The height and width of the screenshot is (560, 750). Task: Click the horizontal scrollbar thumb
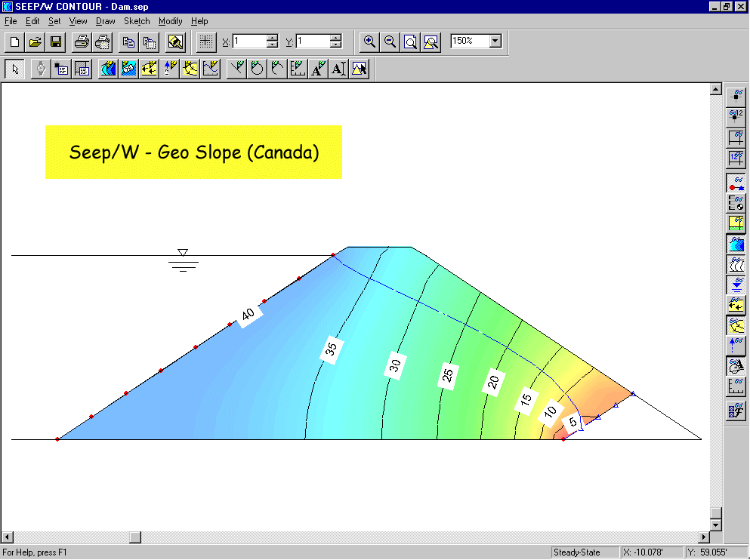click(x=135, y=537)
